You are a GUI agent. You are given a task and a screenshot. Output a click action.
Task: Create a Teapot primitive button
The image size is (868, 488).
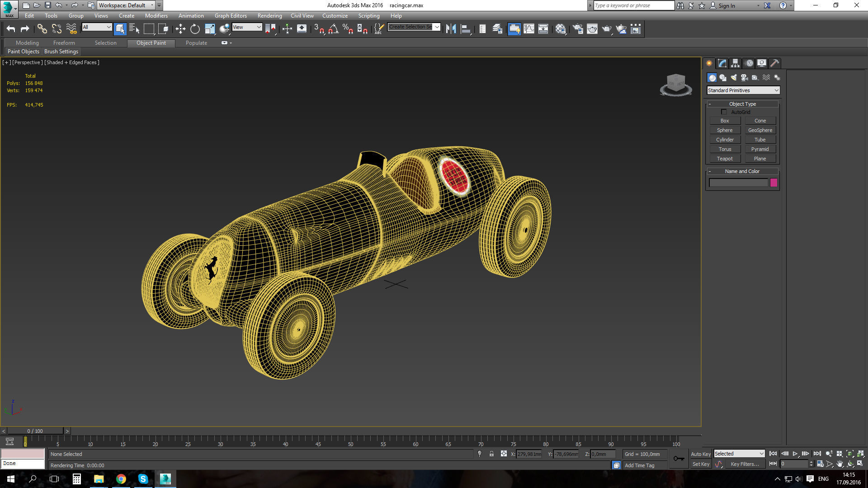click(x=725, y=159)
